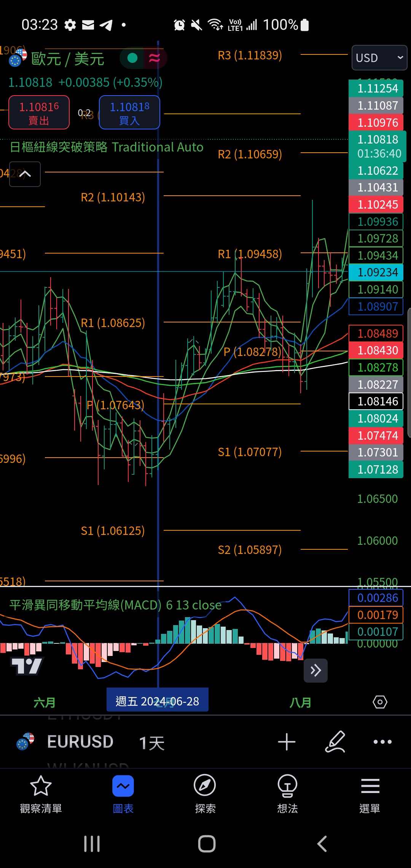Collapse the indicator legend with the chevron

point(25,174)
